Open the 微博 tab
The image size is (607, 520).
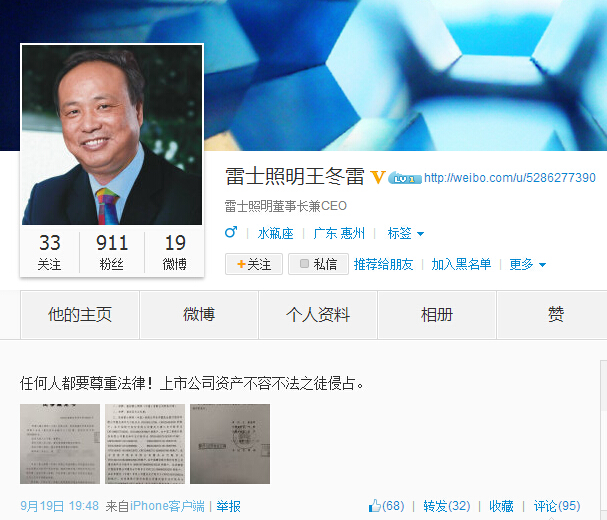199,315
